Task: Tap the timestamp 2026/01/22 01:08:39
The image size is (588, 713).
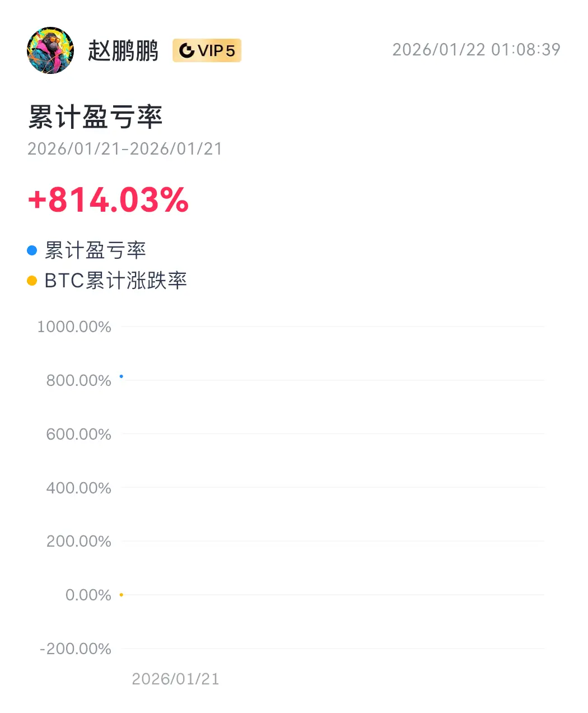Action: 476,50
